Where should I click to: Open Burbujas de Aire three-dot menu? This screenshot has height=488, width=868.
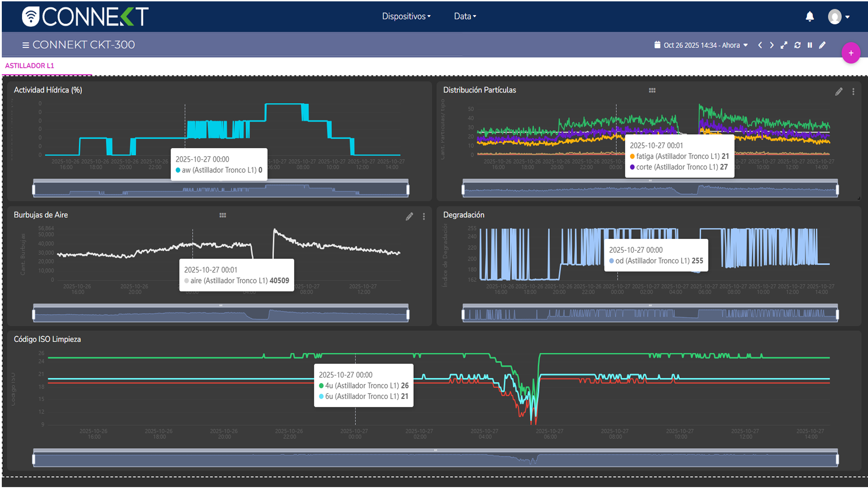coord(424,217)
